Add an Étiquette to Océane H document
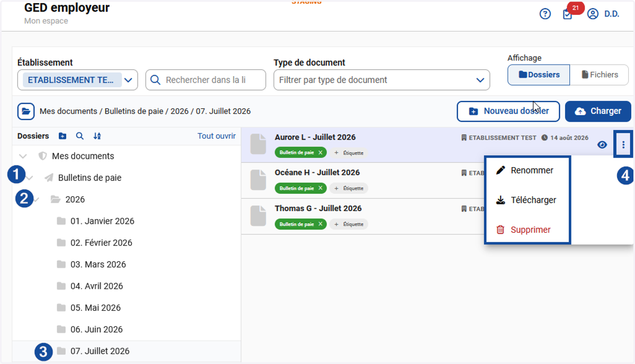 pos(349,188)
